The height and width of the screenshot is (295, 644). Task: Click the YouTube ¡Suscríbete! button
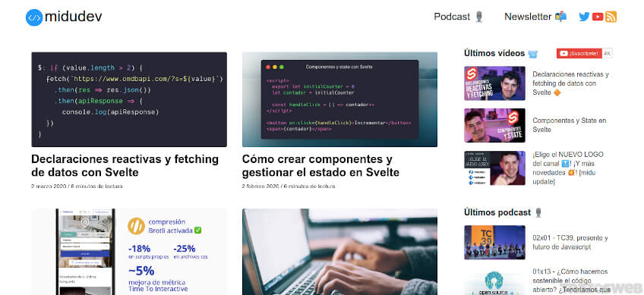[579, 53]
